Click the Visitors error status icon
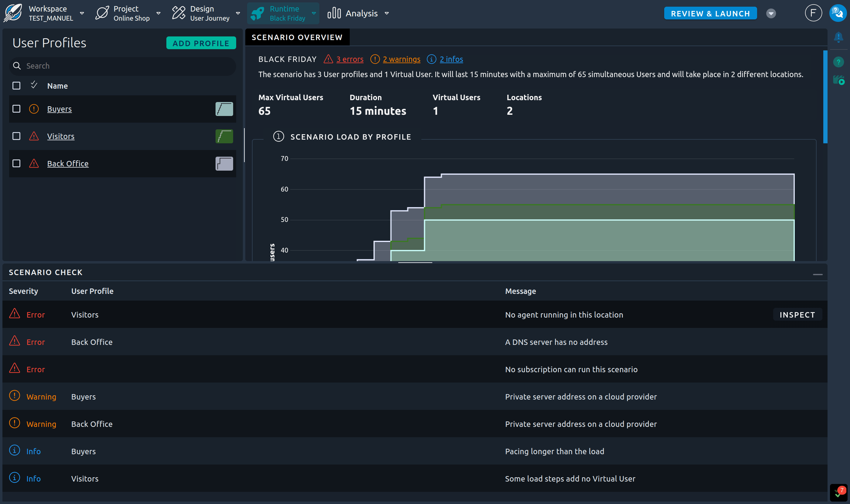Viewport: 850px width, 504px height. pyautogui.click(x=34, y=136)
